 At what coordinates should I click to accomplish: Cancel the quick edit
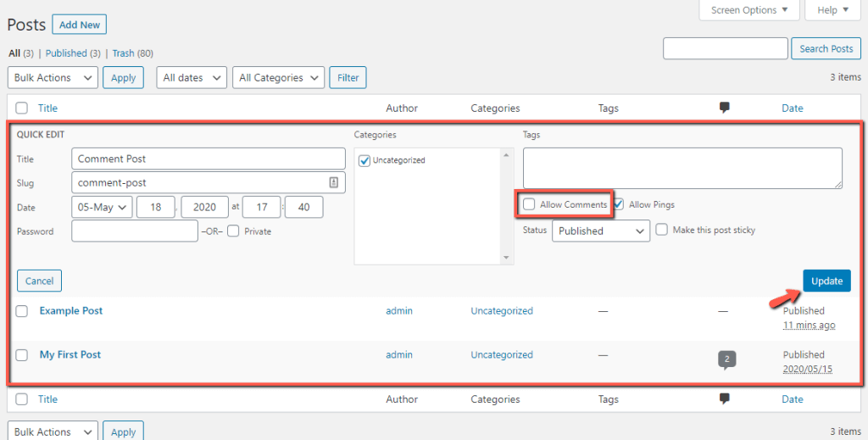tap(39, 281)
